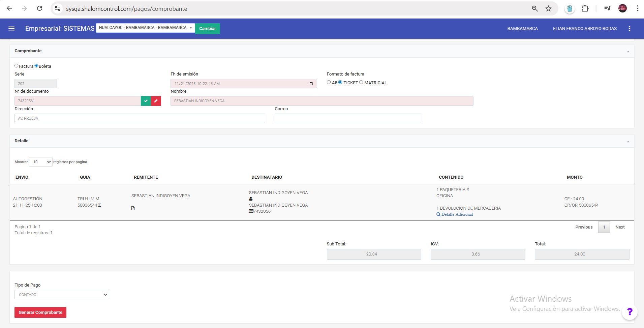644x328 pixels.
Task: Sort table by MONTO column header
Action: click(574, 177)
